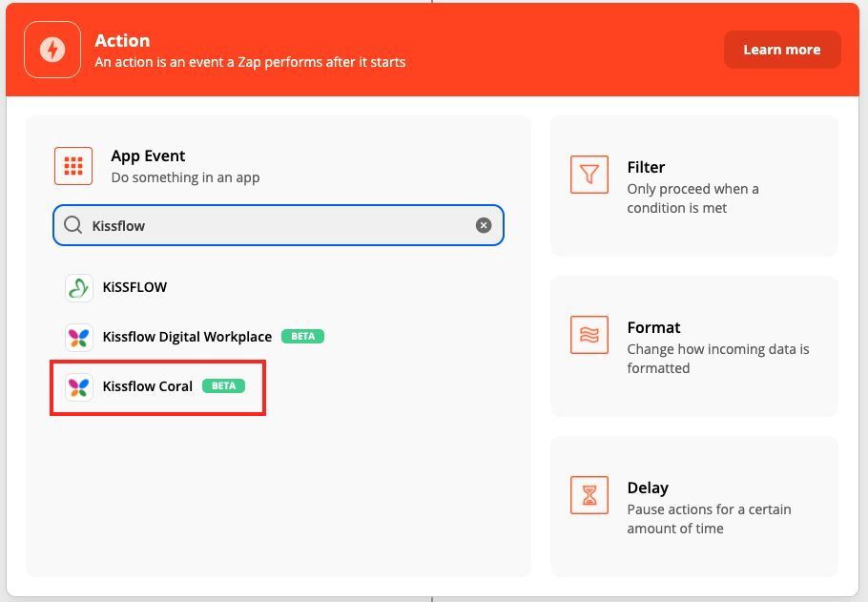The width and height of the screenshot is (868, 602).
Task: Click the Format waves icon
Action: click(589, 335)
